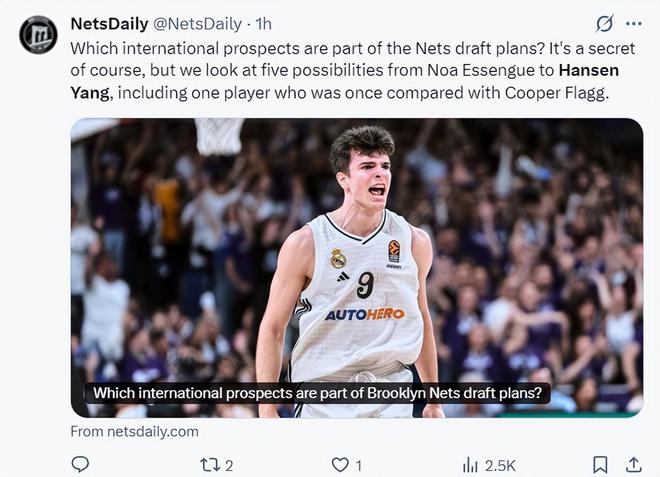
Task: Toggle the heart like icon
Action: [x=340, y=464]
